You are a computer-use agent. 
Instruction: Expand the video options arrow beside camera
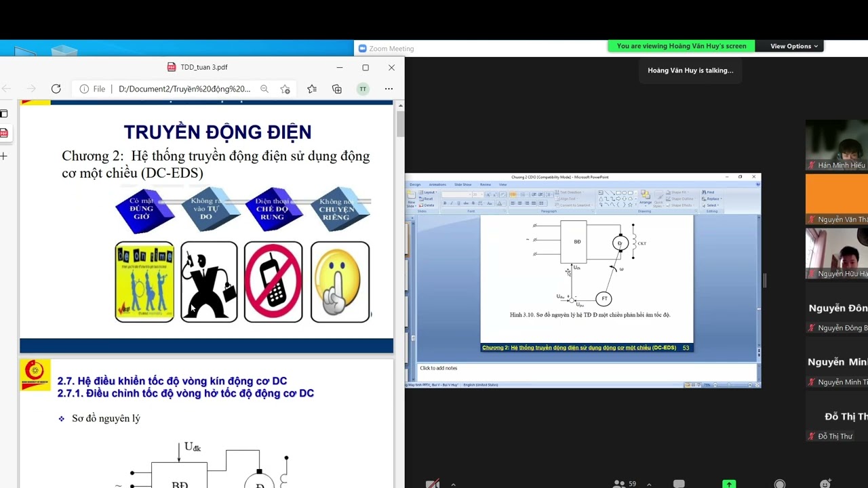(453, 484)
